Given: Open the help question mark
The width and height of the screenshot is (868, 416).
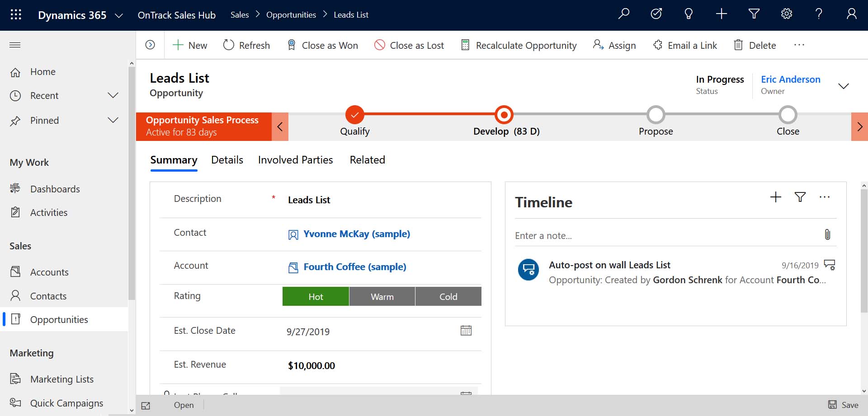Looking at the screenshot, I should pos(819,14).
